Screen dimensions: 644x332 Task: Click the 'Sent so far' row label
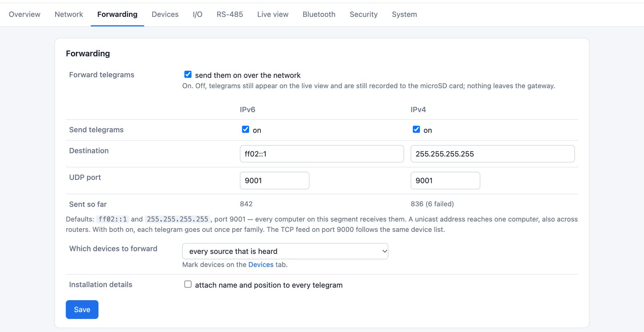88,204
